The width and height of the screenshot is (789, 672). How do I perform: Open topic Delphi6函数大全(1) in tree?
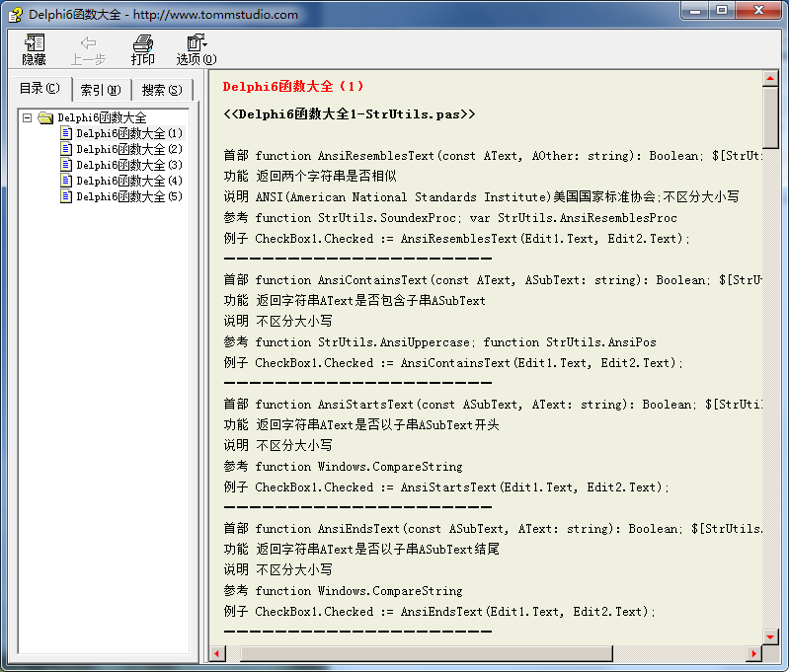pos(129,133)
